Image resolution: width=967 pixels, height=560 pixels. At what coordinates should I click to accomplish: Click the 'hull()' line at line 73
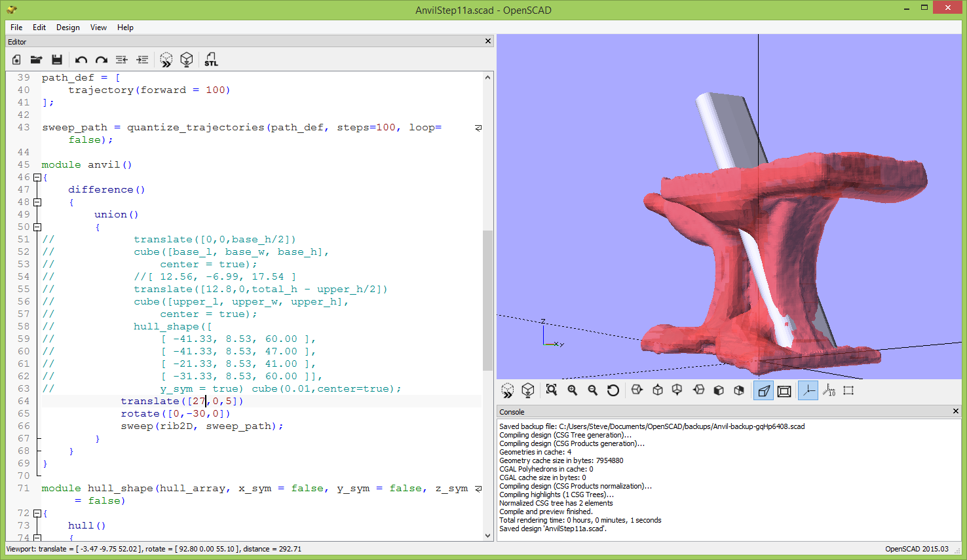tap(87, 525)
